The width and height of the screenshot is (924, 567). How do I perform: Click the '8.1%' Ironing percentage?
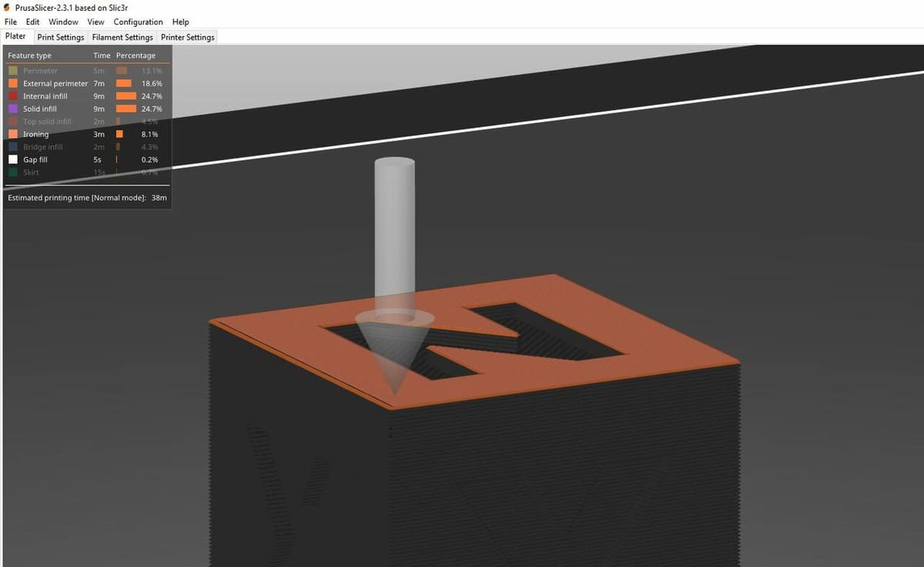(x=150, y=134)
